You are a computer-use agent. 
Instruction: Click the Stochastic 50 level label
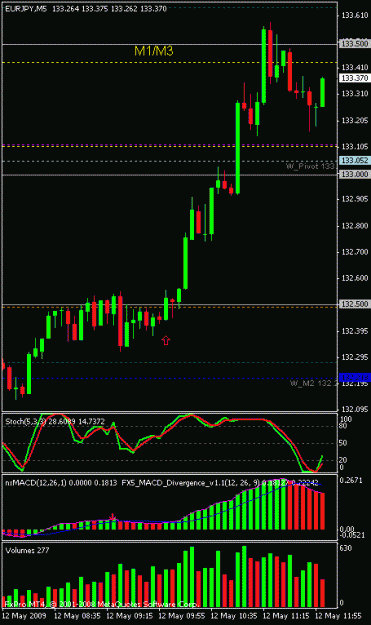(344, 443)
